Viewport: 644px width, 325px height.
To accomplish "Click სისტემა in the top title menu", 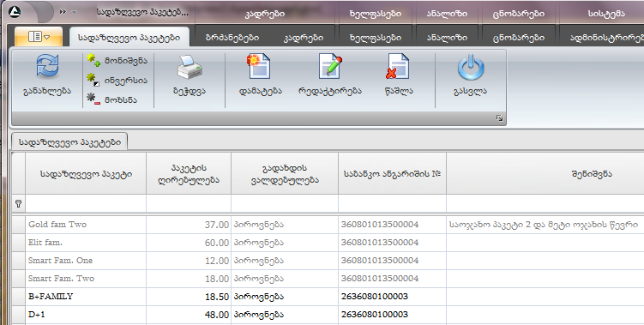I will pyautogui.click(x=606, y=13).
